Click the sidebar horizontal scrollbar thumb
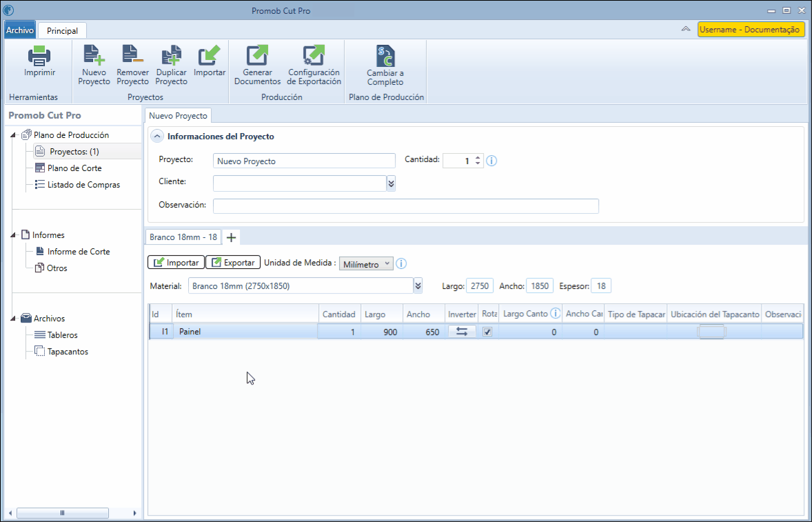The width and height of the screenshot is (812, 522). pos(63,512)
